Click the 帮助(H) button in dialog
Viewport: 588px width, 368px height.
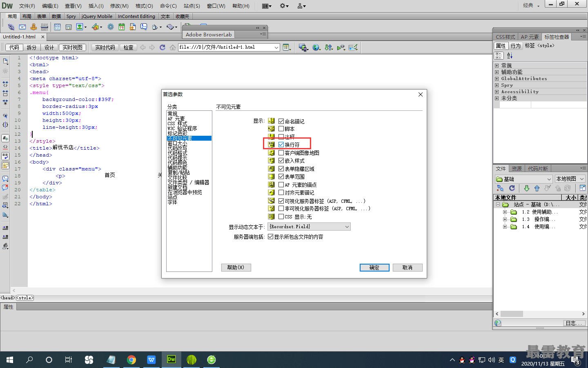(x=236, y=267)
